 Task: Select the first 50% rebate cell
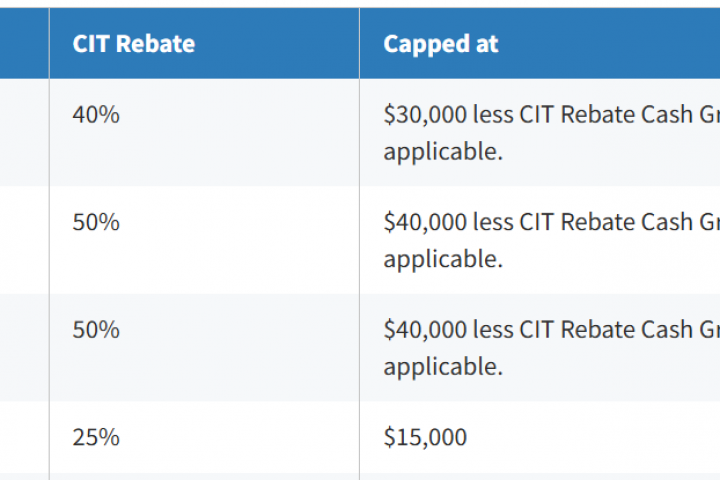coord(96,222)
